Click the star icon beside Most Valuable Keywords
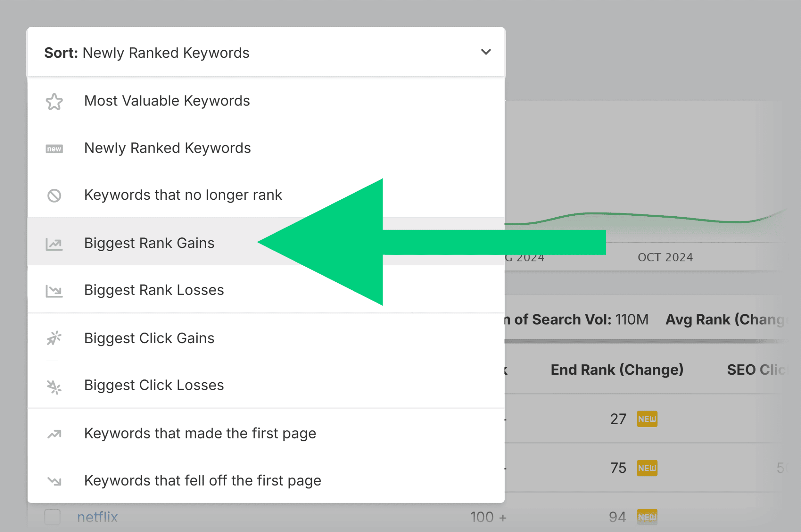The image size is (801, 532). pos(54,102)
